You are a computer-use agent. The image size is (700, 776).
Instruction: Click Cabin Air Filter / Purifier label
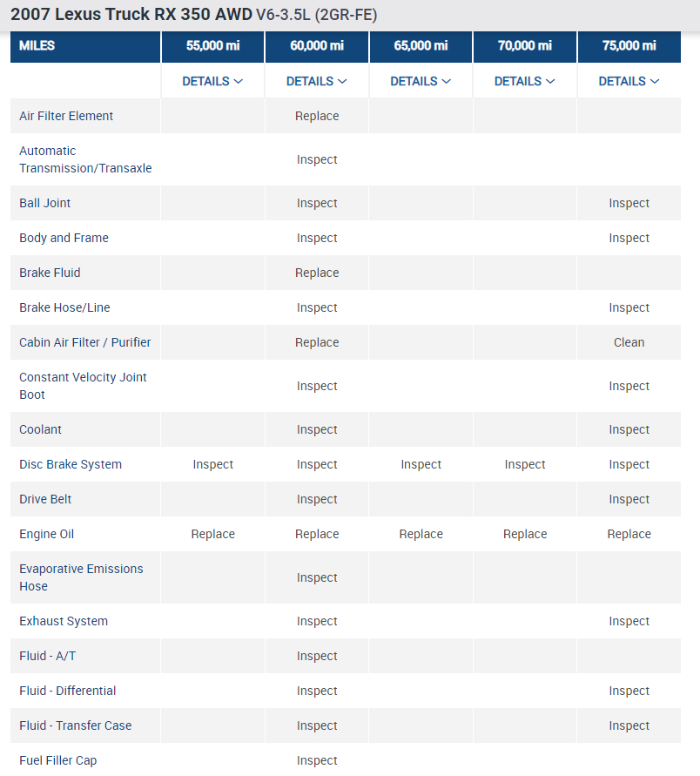tap(84, 342)
